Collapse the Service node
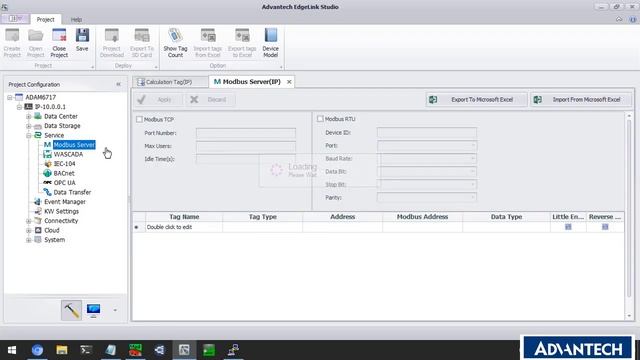This screenshot has width=640, height=360. [29, 136]
